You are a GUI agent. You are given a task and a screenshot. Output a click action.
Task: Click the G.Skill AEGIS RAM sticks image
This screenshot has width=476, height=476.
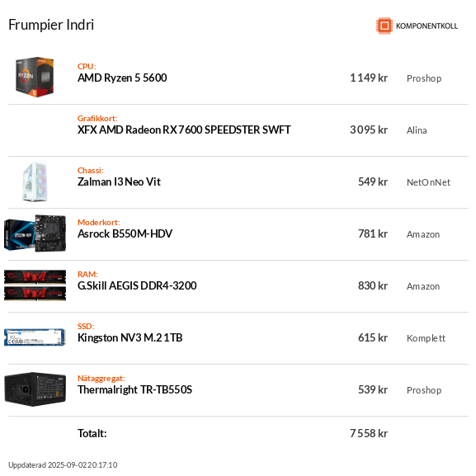click(35, 285)
